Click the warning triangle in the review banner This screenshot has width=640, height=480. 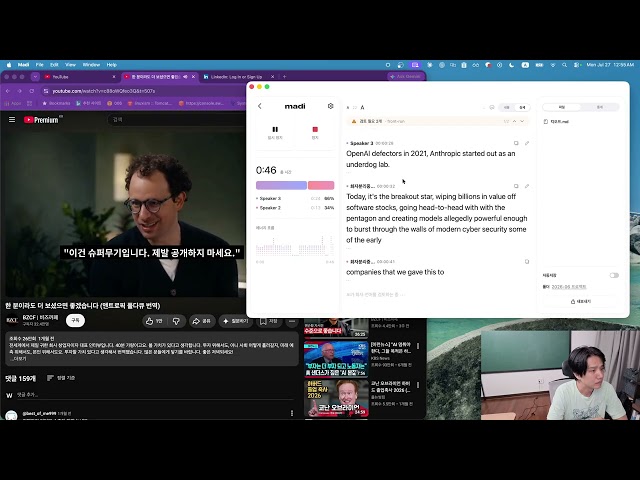point(354,121)
